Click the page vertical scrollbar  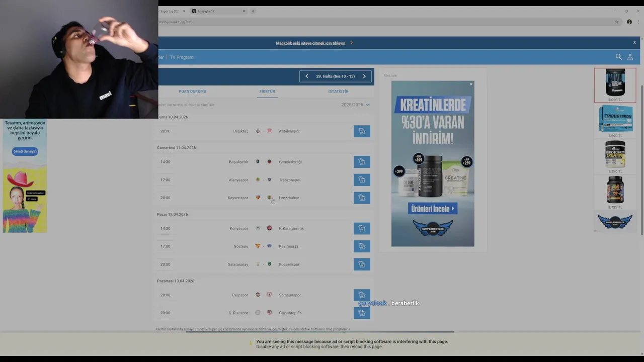(641, 160)
